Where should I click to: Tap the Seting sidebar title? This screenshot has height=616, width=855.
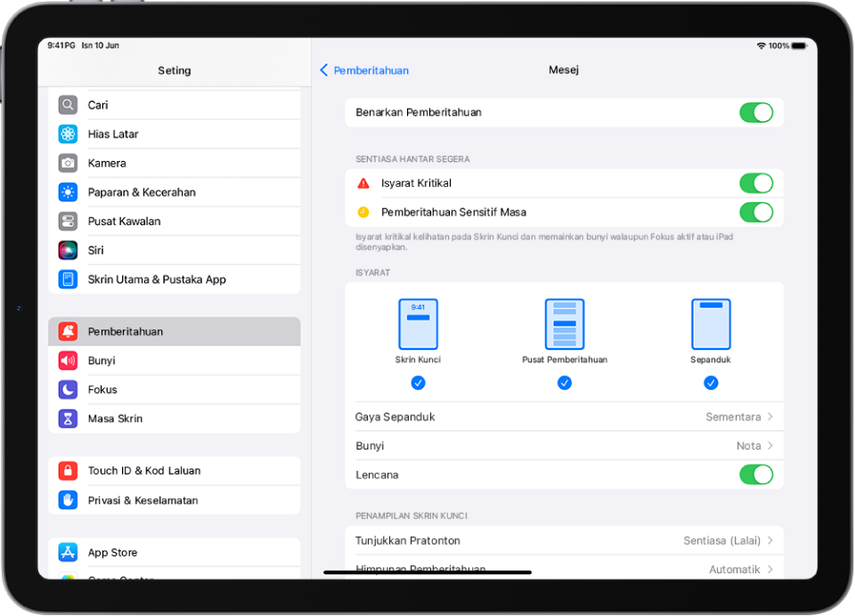pyautogui.click(x=175, y=69)
